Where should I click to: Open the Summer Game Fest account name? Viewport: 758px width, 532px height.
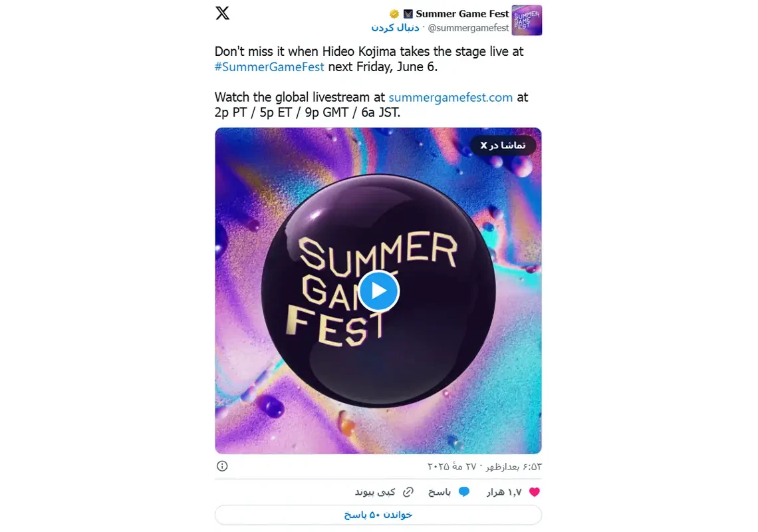[462, 13]
